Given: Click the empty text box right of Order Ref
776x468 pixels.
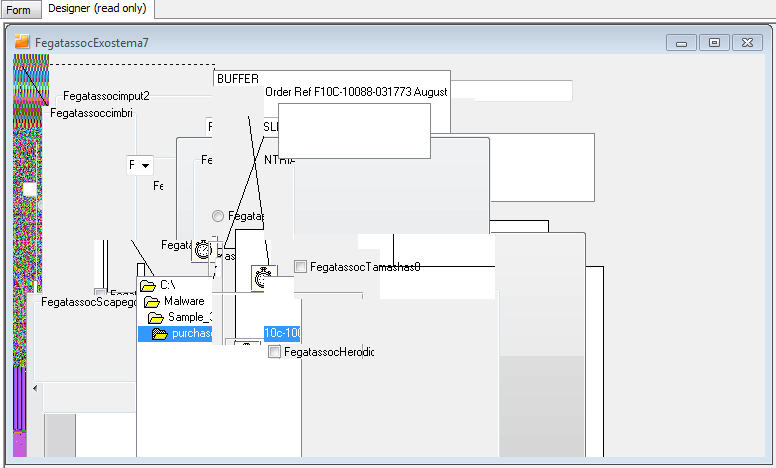Looking at the screenshot, I should click(512, 91).
